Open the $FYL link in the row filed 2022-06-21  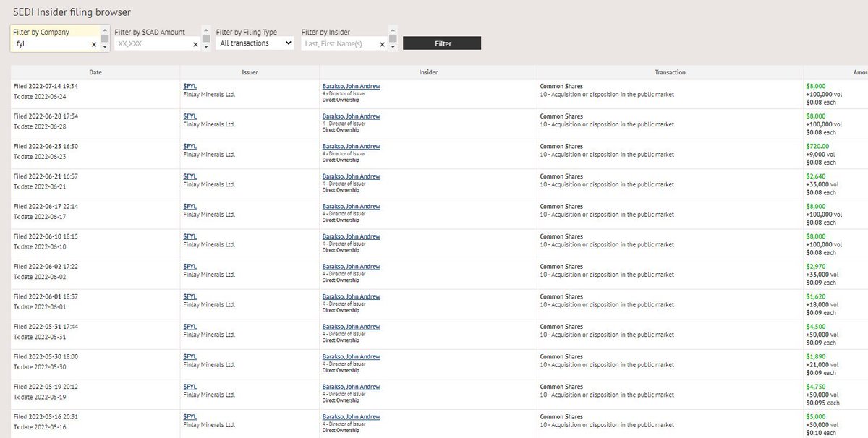190,176
